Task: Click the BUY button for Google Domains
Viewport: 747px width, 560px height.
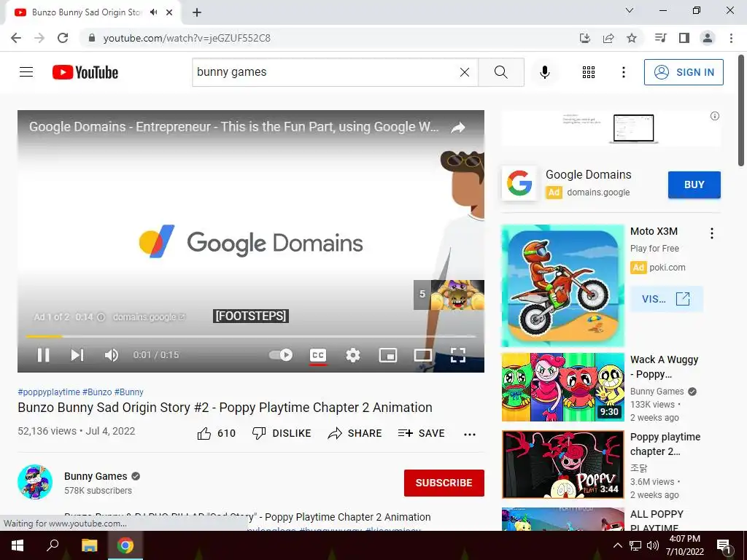Action: tap(694, 184)
